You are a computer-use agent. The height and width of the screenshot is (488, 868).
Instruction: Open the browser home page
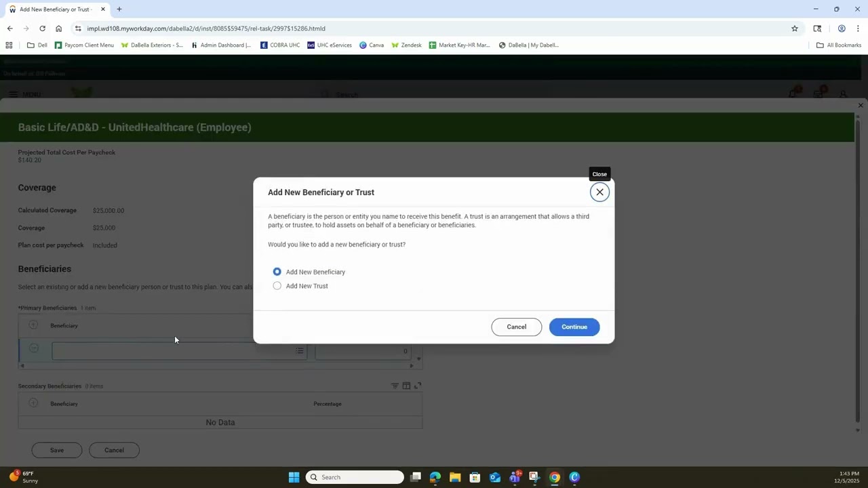pos(58,28)
